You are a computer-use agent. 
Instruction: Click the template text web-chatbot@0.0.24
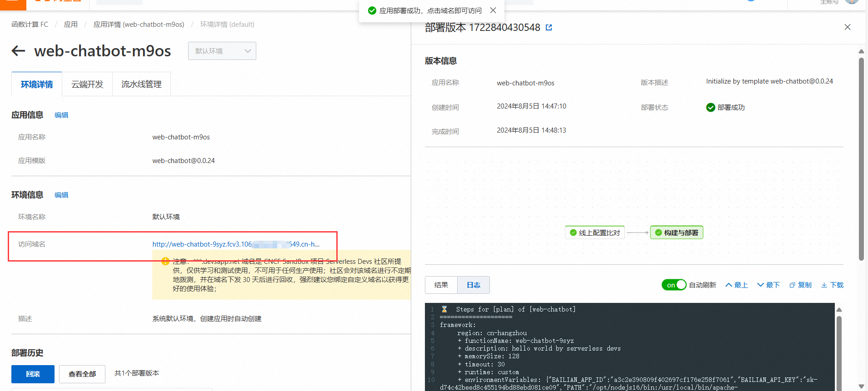coord(184,161)
